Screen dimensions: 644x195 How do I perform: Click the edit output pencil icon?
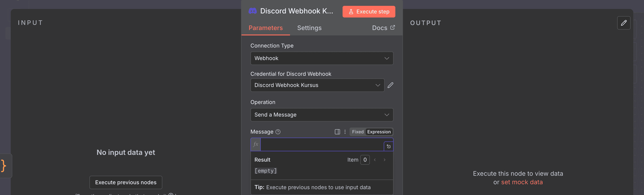click(x=623, y=23)
